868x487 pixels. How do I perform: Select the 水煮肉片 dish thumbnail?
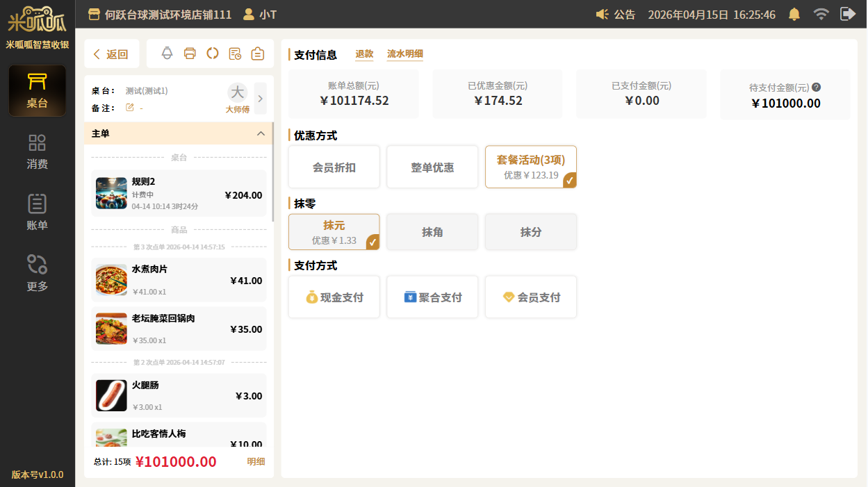(111, 281)
